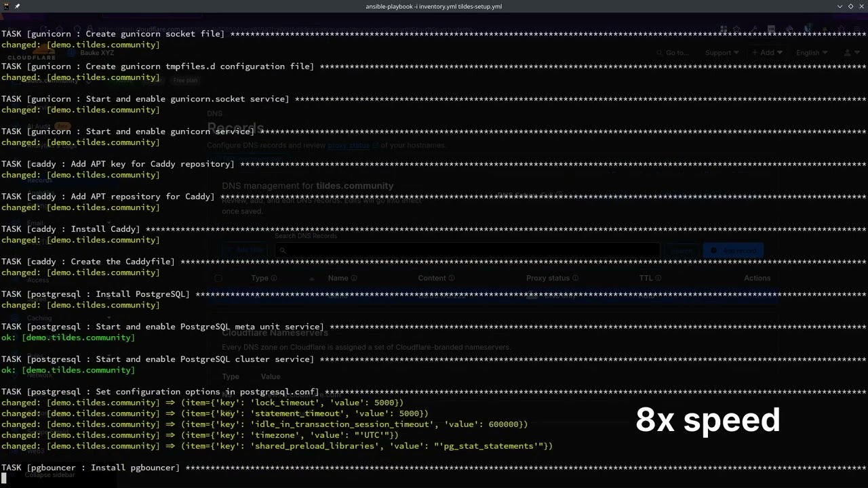
Task: Focus the Search DNS Records input field
Action: pos(467,250)
